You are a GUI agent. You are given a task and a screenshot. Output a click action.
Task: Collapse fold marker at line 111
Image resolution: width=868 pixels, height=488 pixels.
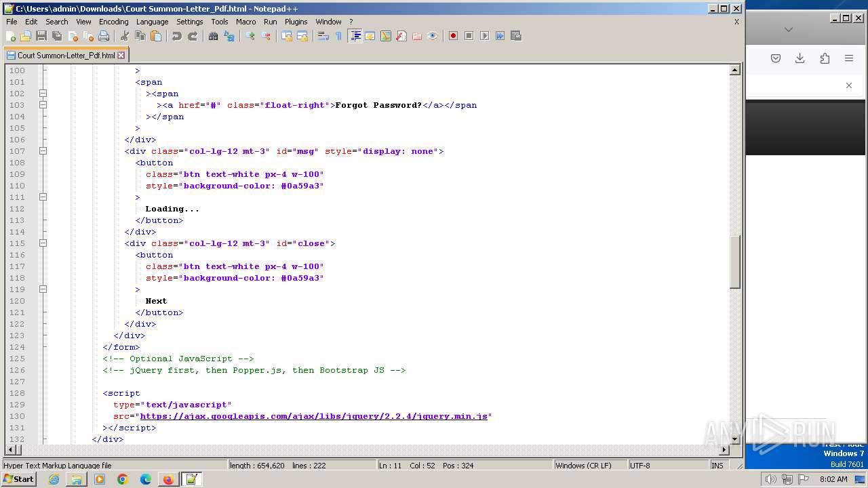(x=43, y=197)
